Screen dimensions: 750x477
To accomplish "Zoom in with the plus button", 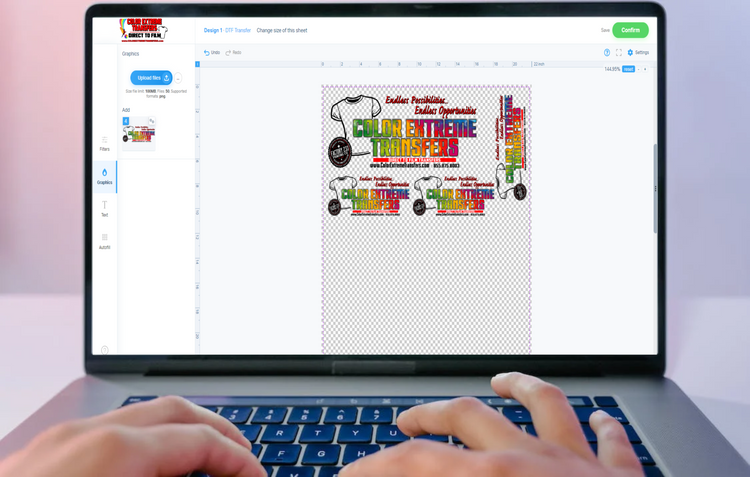I will click(646, 70).
